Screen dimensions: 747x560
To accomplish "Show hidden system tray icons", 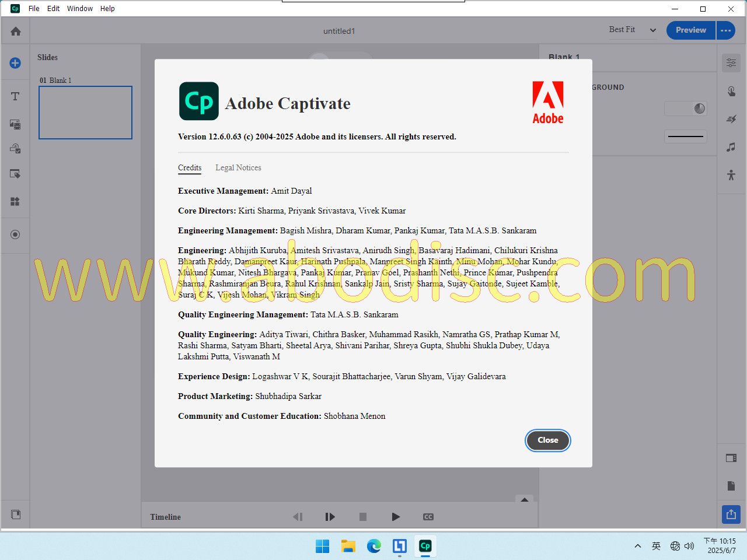I will (638, 546).
